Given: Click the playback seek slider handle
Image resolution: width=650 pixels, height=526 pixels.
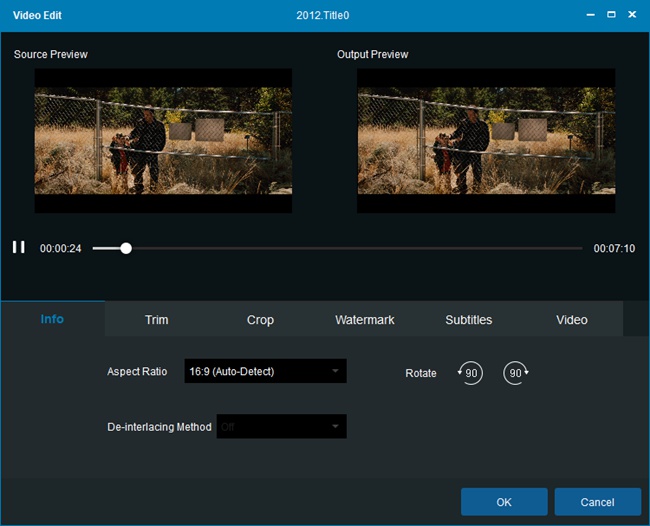Looking at the screenshot, I should click(x=126, y=248).
